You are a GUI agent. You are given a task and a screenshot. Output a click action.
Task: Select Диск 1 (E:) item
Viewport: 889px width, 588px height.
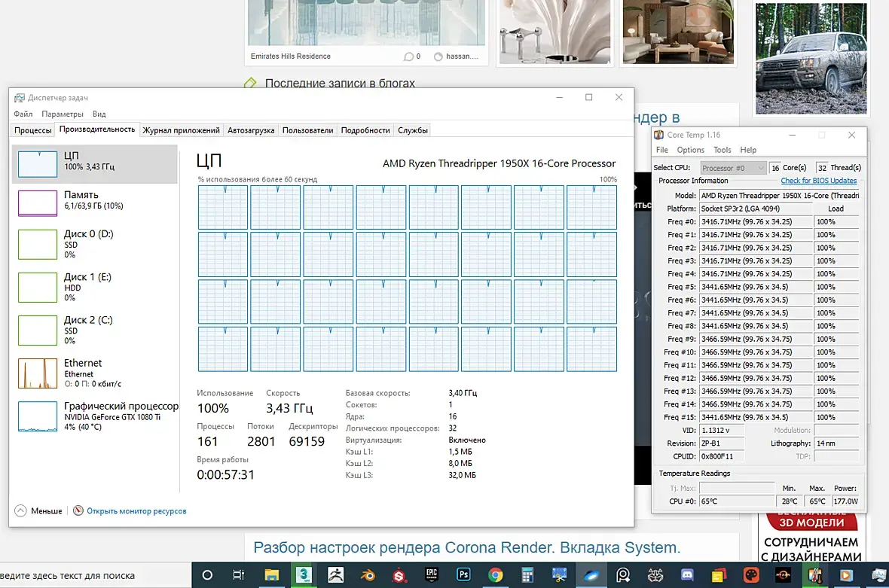95,287
